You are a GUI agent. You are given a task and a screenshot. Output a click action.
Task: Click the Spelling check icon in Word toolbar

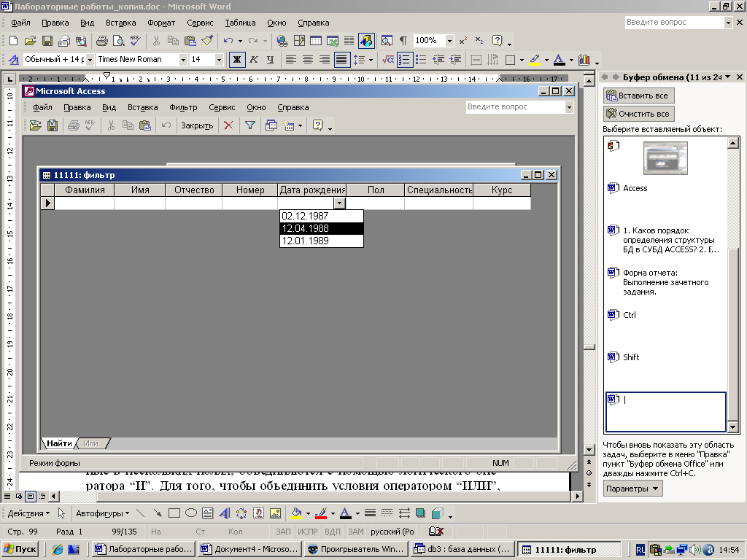tap(136, 41)
